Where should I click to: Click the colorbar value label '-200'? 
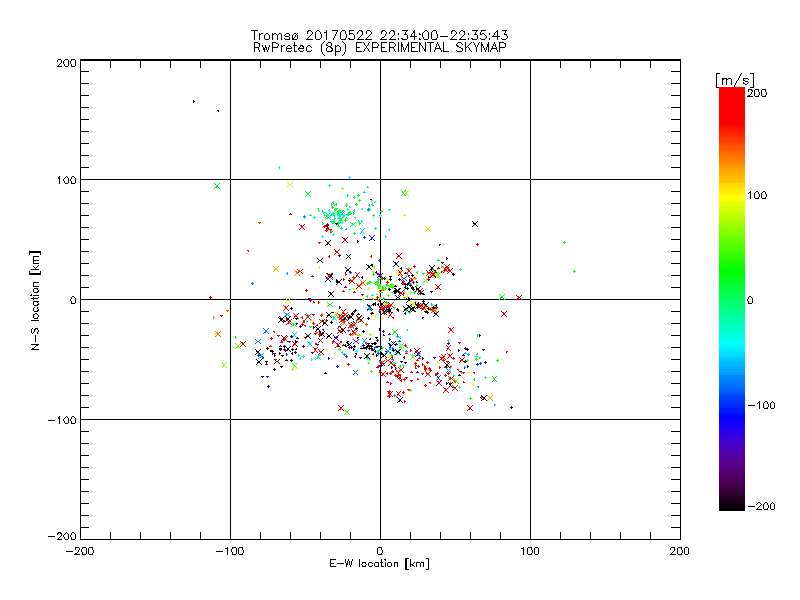click(761, 506)
